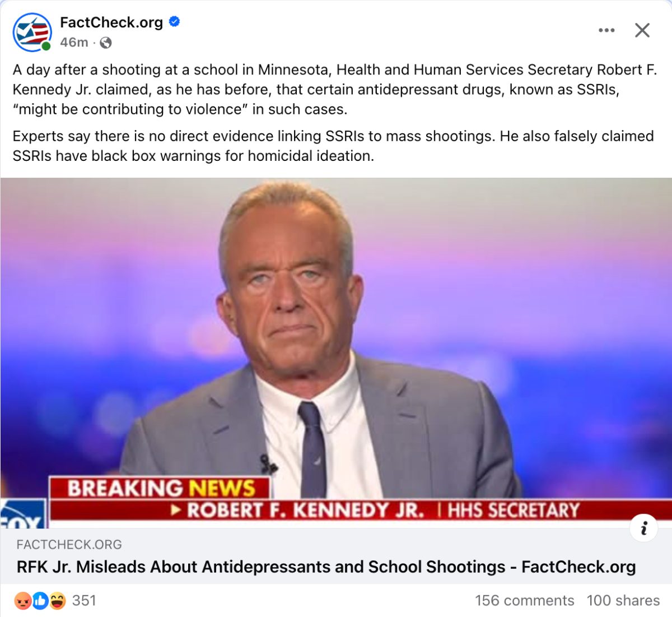Viewport: 672px width, 617px height.
Task: Click the angry reaction emoji
Action: click(23, 601)
